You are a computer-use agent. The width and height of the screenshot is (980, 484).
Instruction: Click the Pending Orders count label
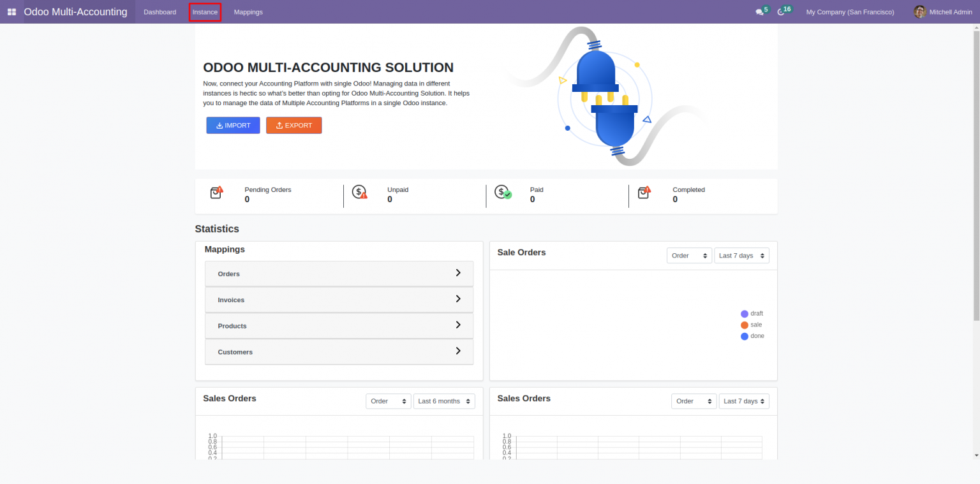click(x=247, y=200)
